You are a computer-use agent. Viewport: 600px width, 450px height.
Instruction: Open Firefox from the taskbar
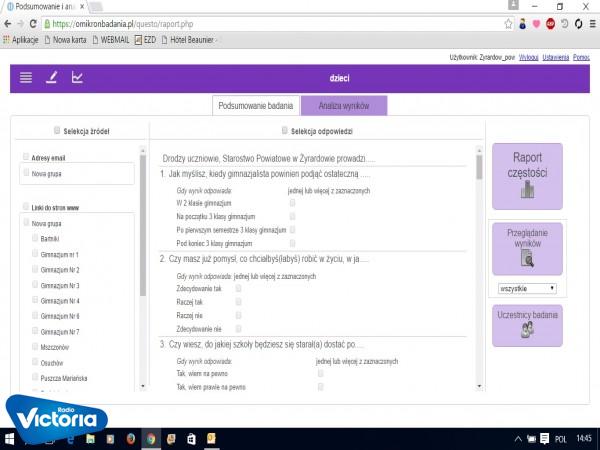[132, 438]
